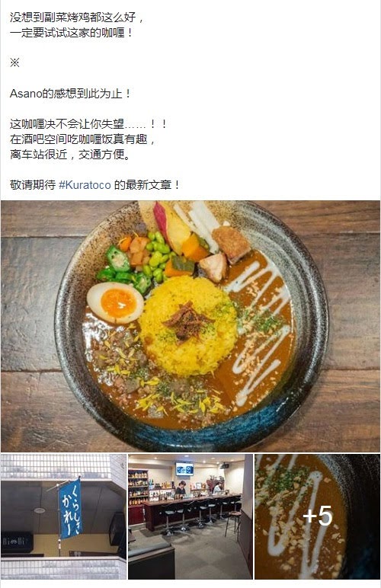Open the large curry plate photo
Viewport: 381px width, 588px height.
point(190,326)
